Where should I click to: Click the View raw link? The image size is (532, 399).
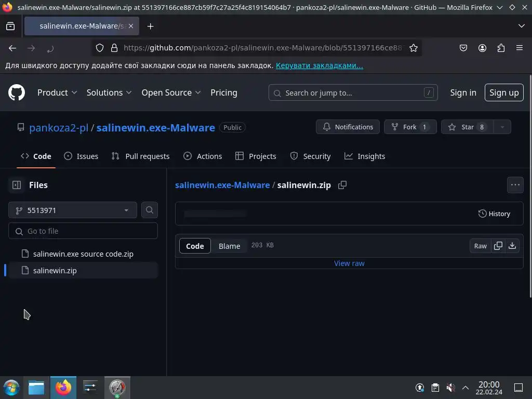[349, 263]
